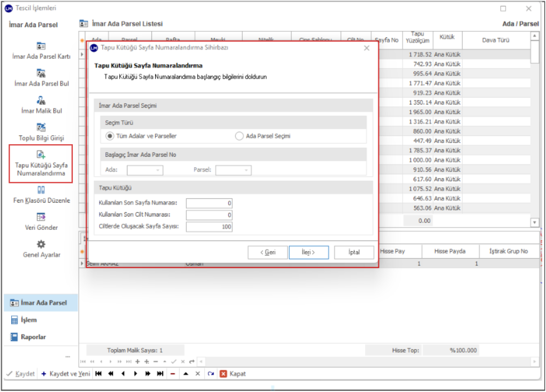The image size is (546, 392).
Task: Click Tapu Kütüğü Sayfa Numaralandırma icon
Action: tap(41, 155)
